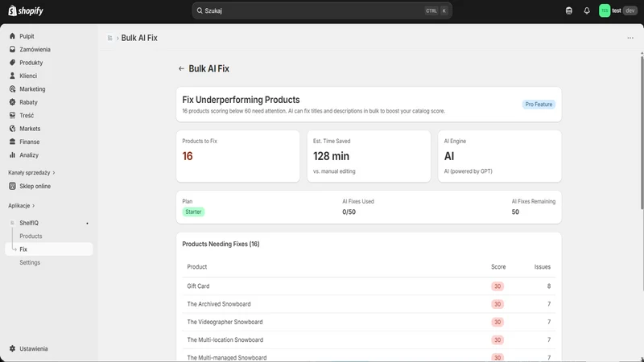This screenshot has width=644, height=362.
Task: Open Marketing target icon
Action: (x=12, y=88)
